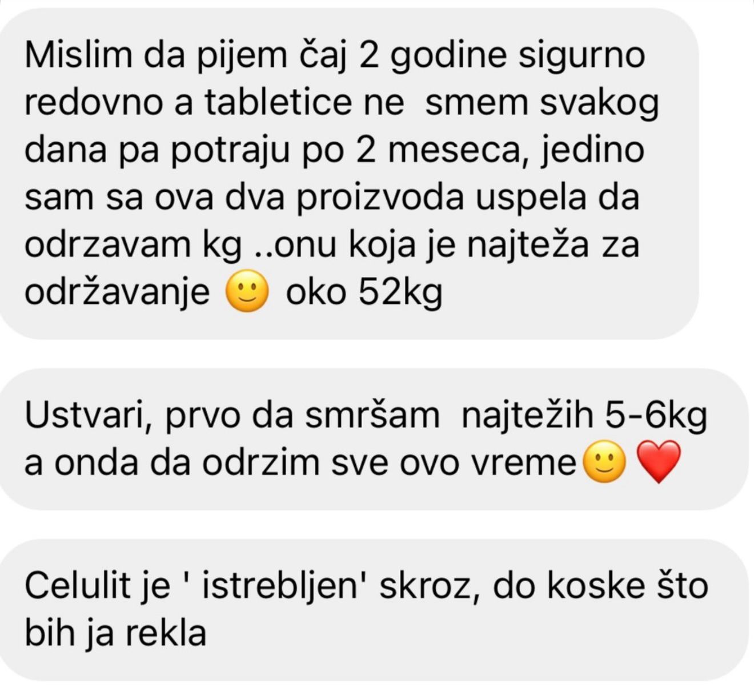This screenshot has width=754, height=700.
Task: Click the word "održavanje" beside the smiley
Action: point(117,292)
